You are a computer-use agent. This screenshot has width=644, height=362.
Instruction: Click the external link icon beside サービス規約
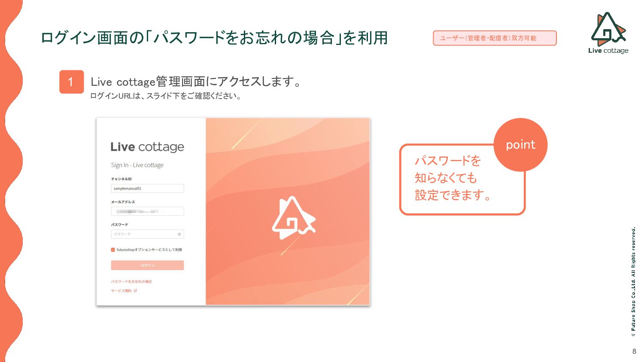(x=135, y=291)
